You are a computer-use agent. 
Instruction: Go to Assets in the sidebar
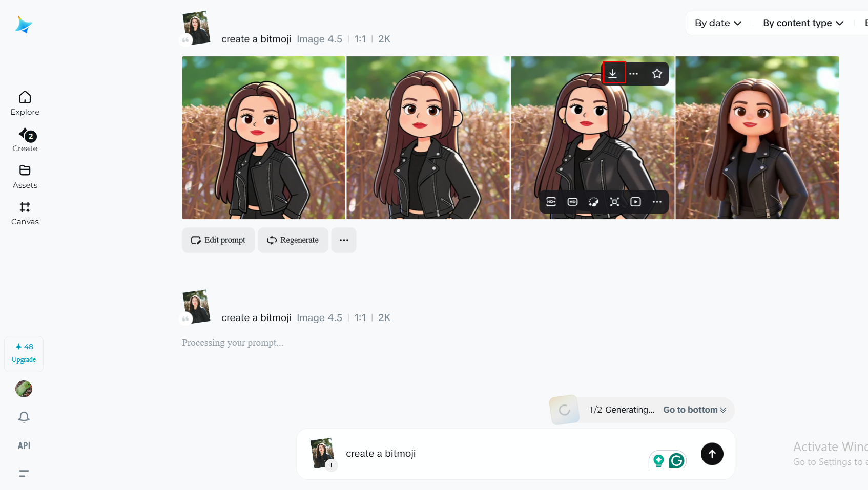coord(25,177)
